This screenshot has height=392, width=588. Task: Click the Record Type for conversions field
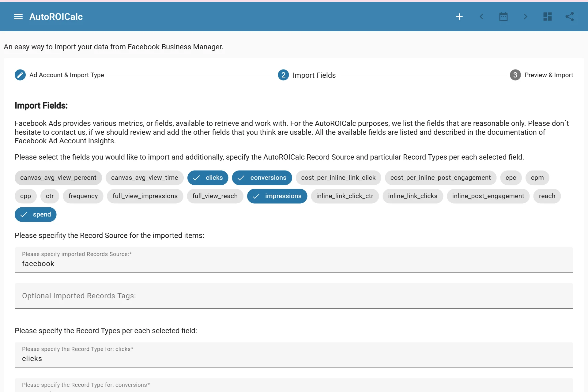click(x=294, y=385)
